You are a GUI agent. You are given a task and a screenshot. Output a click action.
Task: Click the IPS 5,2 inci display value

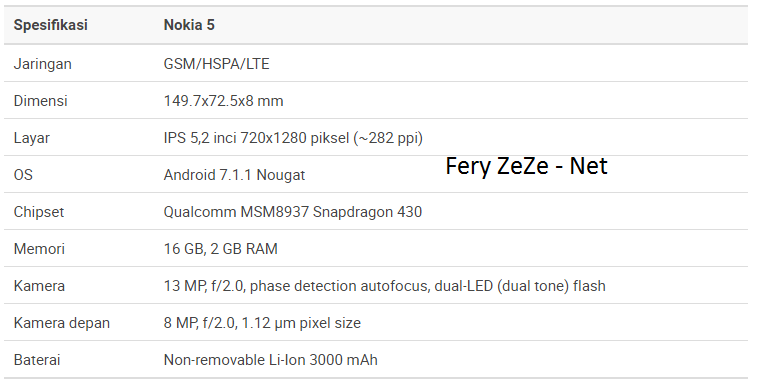point(293,139)
